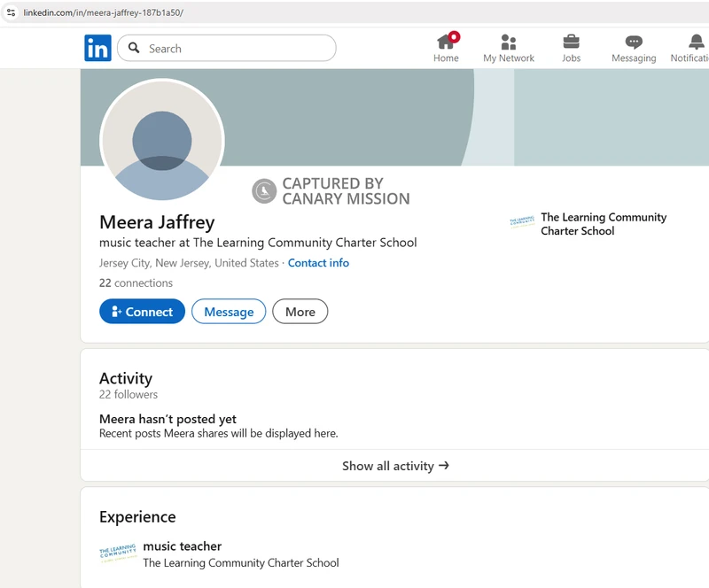Open the Notifications bell icon
Viewport: 709px width, 588px height.
coord(696,42)
